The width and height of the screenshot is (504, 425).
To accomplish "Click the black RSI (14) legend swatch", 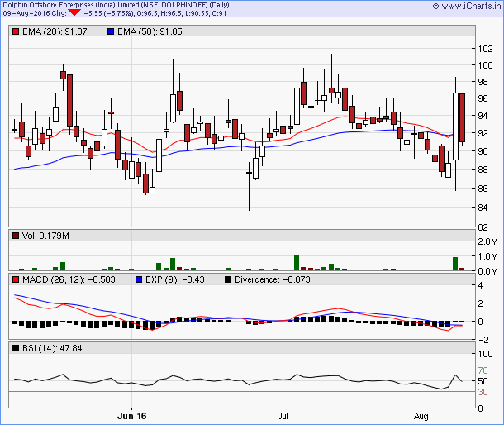I will point(16,348).
